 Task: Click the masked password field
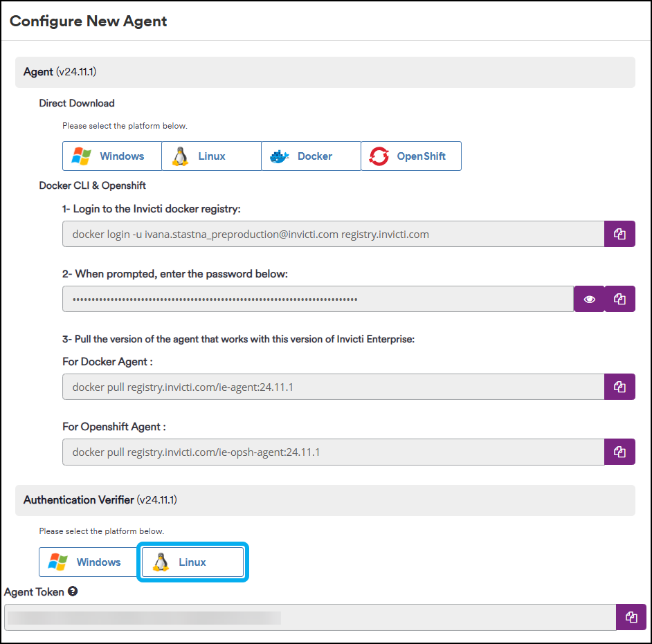(318, 299)
